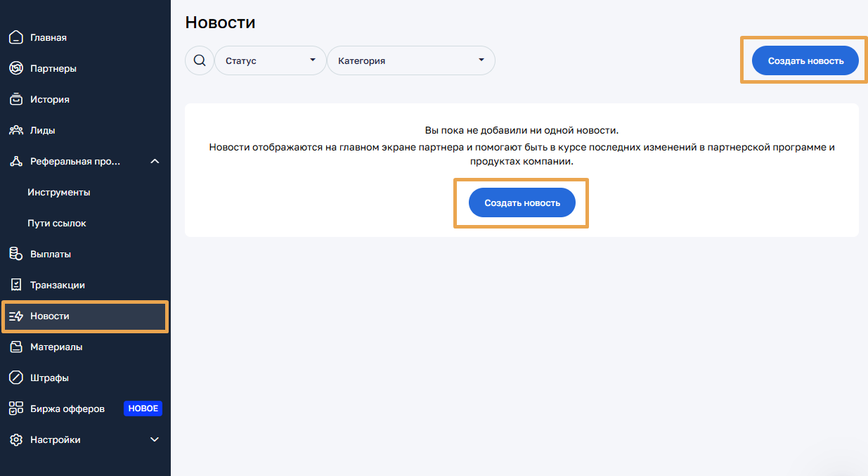
Task: Collapse the Реферальная программа section chevron
Action: tap(155, 162)
